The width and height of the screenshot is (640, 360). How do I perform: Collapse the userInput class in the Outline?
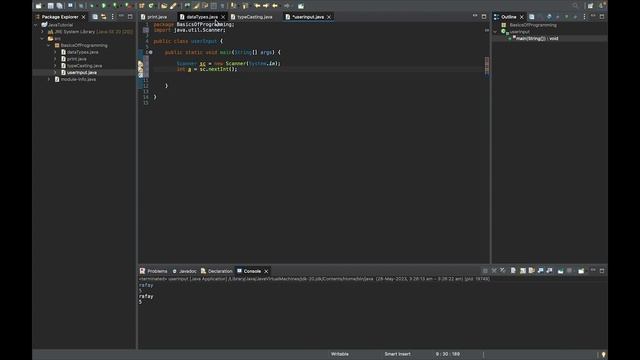point(496,31)
